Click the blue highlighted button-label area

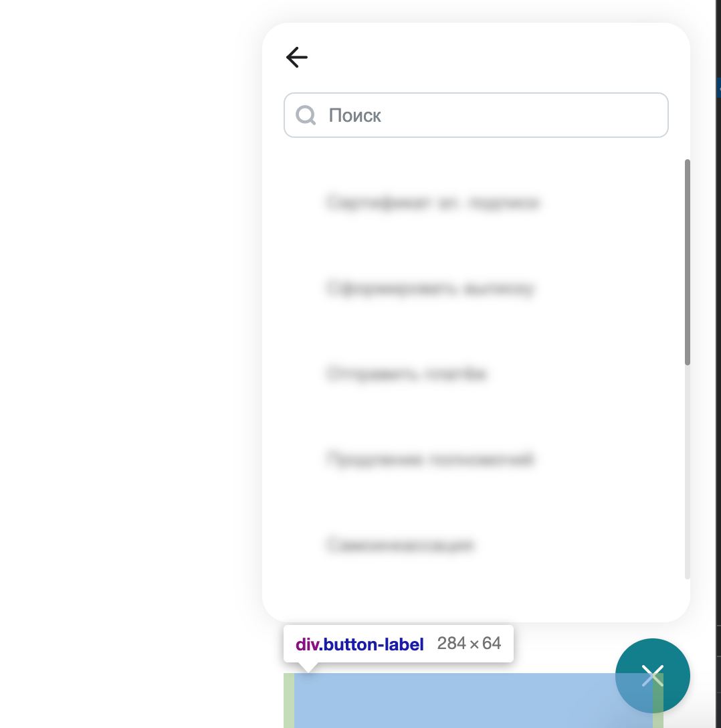tap(474, 701)
